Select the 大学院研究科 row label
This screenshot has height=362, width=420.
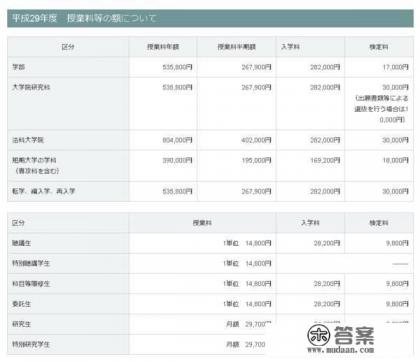[31, 87]
